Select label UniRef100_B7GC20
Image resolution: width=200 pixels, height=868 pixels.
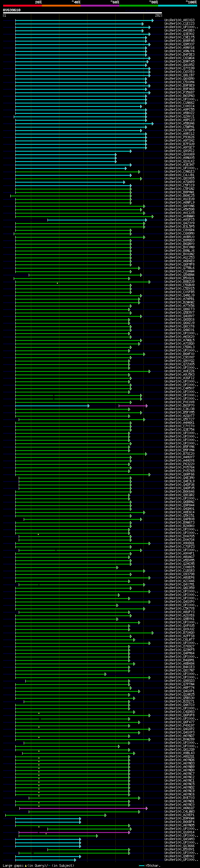pos(179,454)
